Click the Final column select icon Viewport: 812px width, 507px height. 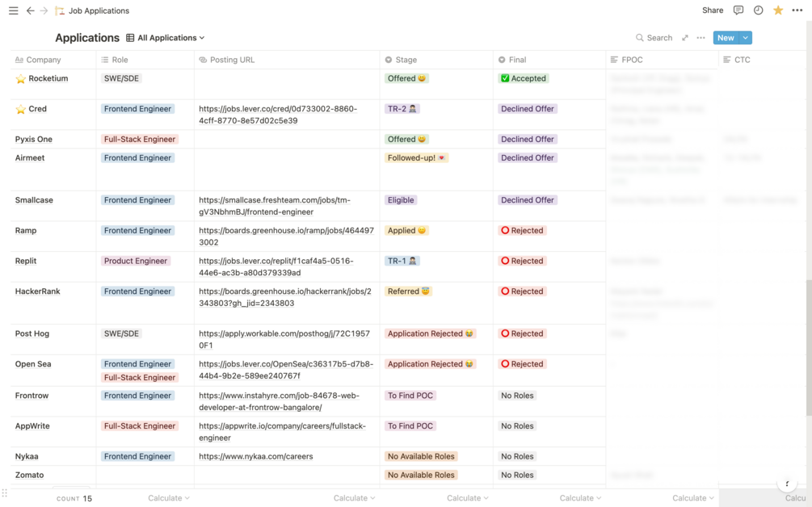(502, 60)
